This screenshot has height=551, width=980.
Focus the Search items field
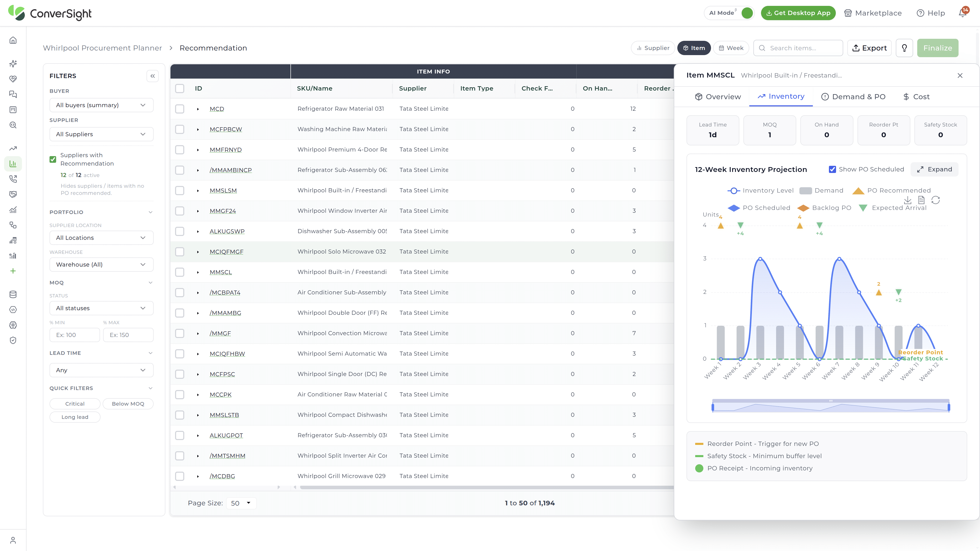(798, 48)
